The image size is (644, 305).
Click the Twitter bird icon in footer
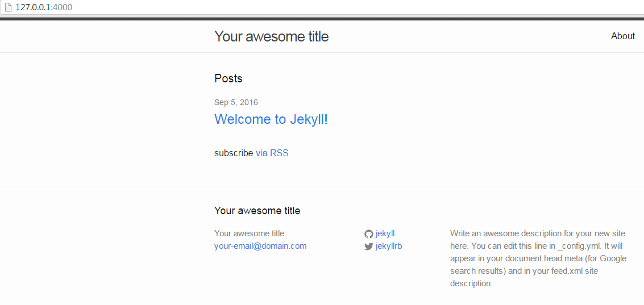click(x=368, y=246)
